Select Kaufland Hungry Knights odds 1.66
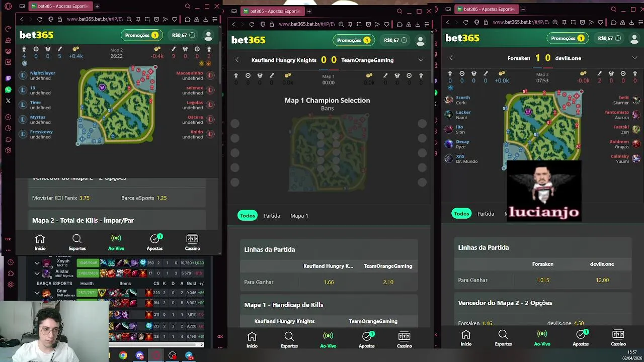Viewport: 644px width, 362px height. pyautogui.click(x=329, y=282)
